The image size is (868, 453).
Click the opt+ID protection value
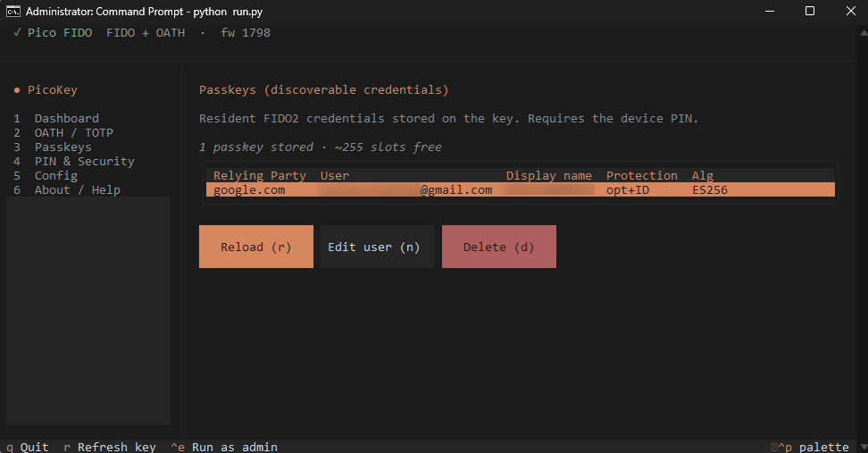628,190
